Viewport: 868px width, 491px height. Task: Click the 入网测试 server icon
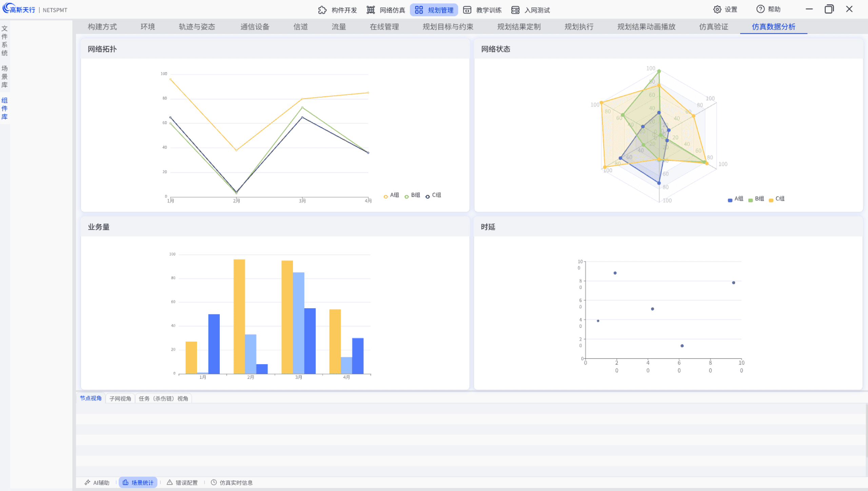tap(515, 10)
